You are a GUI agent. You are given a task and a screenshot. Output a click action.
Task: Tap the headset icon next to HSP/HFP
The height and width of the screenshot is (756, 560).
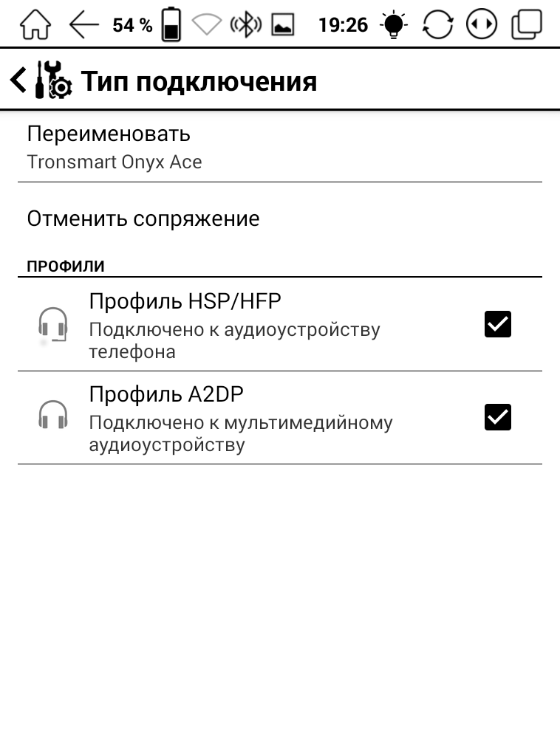(53, 325)
